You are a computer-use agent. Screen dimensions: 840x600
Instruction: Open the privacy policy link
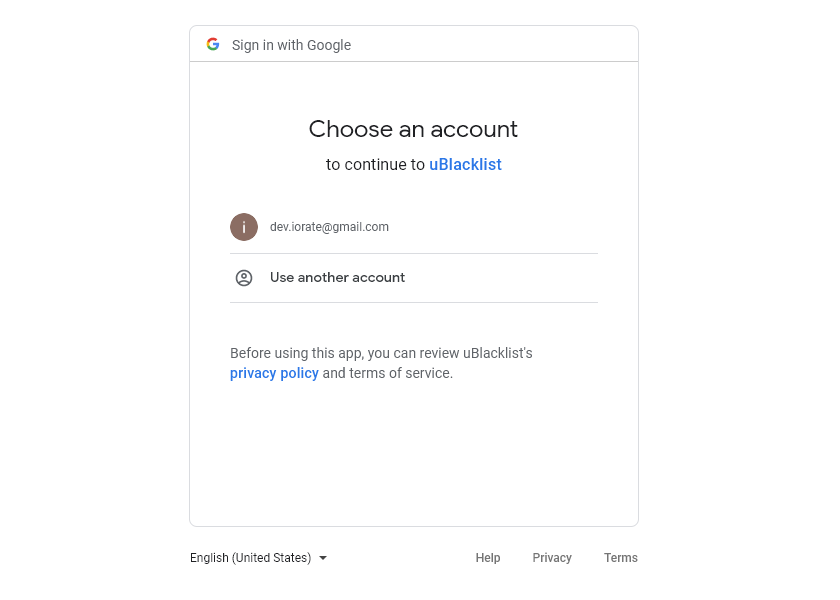tap(274, 373)
